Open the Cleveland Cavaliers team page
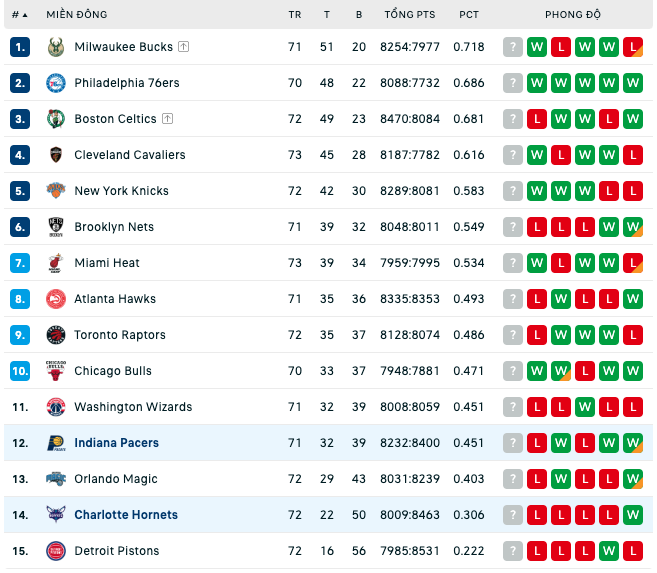657x573 pixels. click(130, 155)
